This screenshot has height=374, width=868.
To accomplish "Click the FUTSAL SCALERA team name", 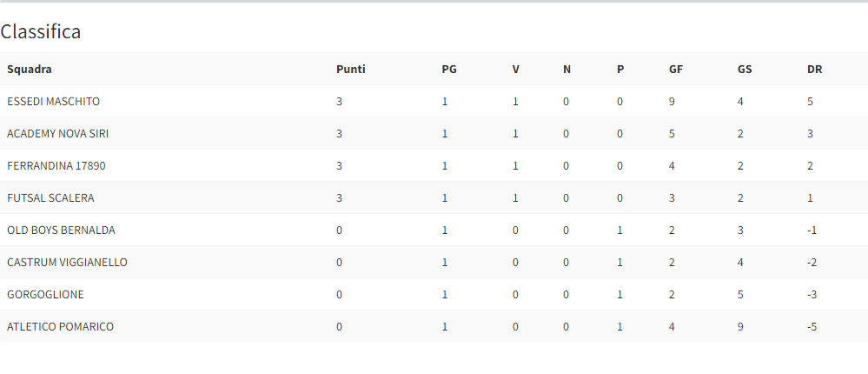I will point(50,198).
